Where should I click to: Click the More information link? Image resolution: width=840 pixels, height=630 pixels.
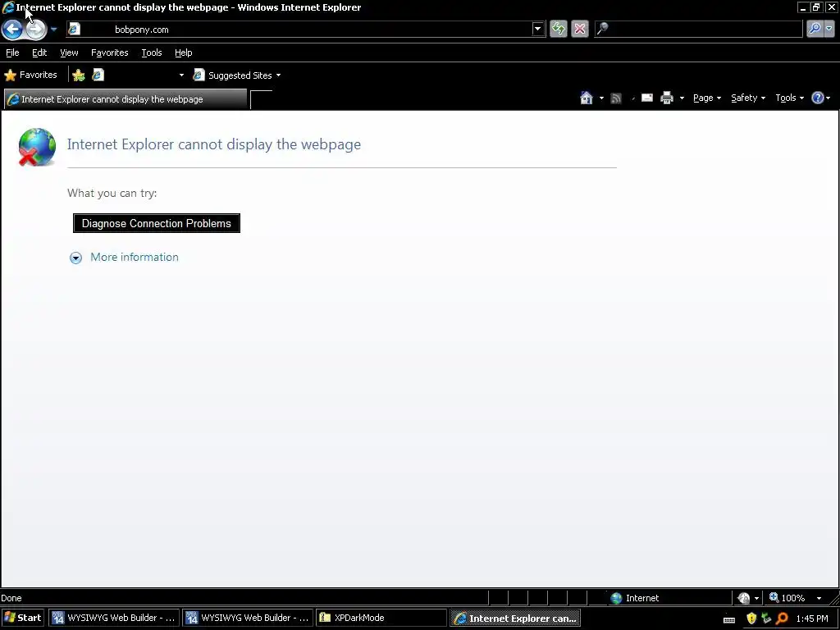click(x=135, y=257)
